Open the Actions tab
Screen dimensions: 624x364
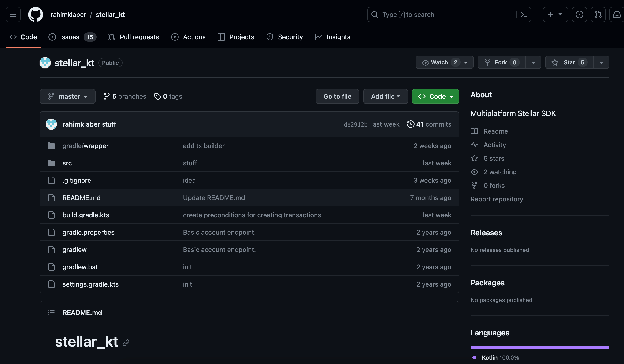coord(188,37)
